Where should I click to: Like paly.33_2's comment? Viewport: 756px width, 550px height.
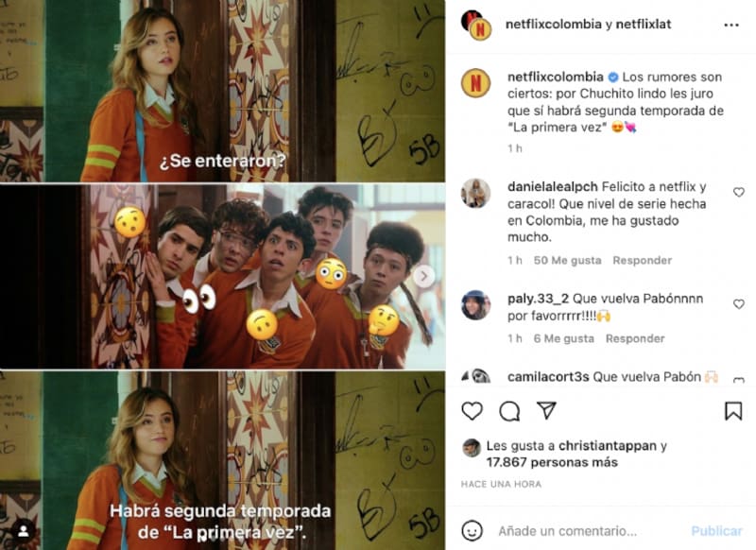point(739,304)
